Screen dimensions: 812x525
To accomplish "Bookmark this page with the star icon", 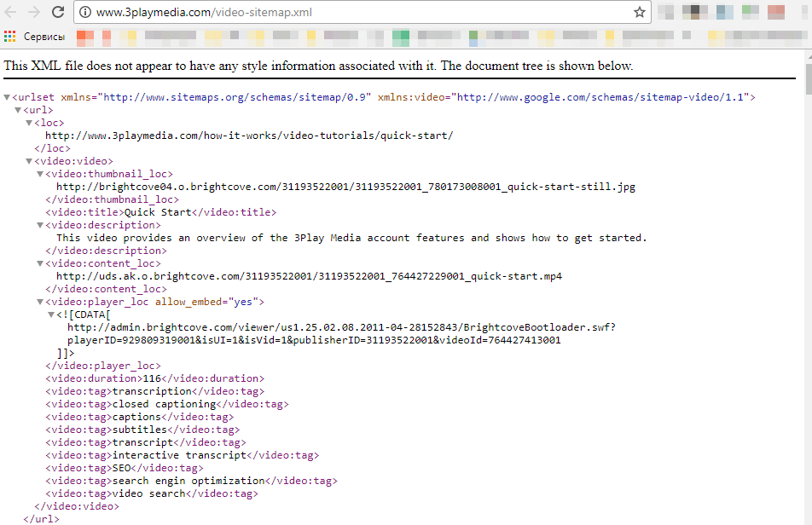I will coord(640,12).
